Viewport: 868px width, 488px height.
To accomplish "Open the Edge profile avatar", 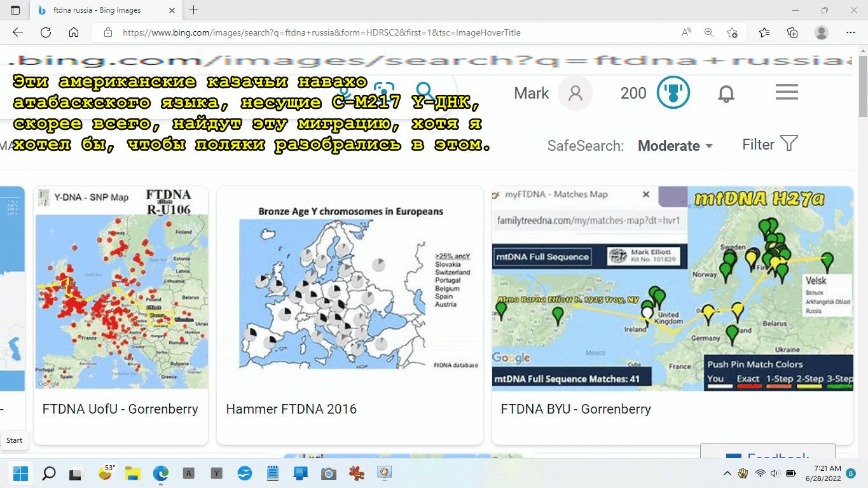I will point(822,32).
